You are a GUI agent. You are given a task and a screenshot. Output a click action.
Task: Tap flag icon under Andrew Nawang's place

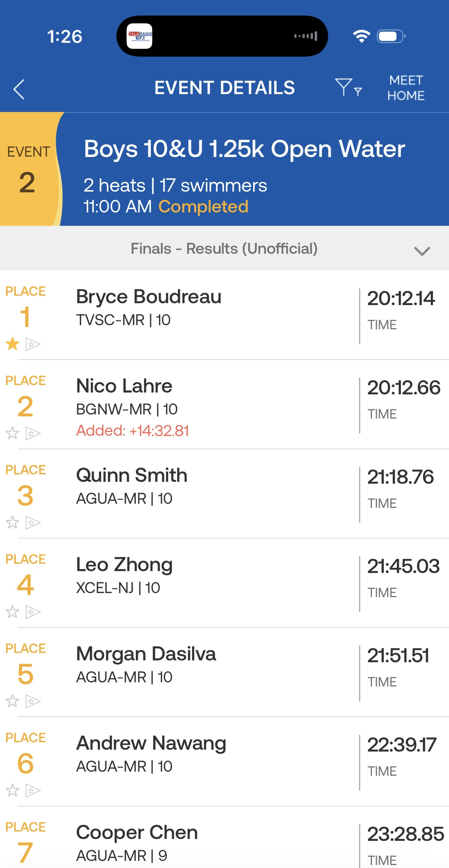[x=33, y=791]
